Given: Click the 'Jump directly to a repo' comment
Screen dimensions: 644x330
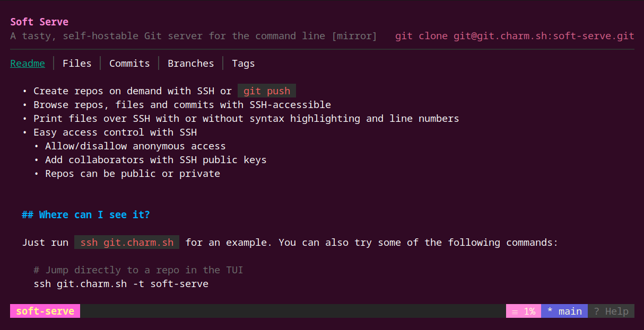Looking at the screenshot, I should (138, 270).
